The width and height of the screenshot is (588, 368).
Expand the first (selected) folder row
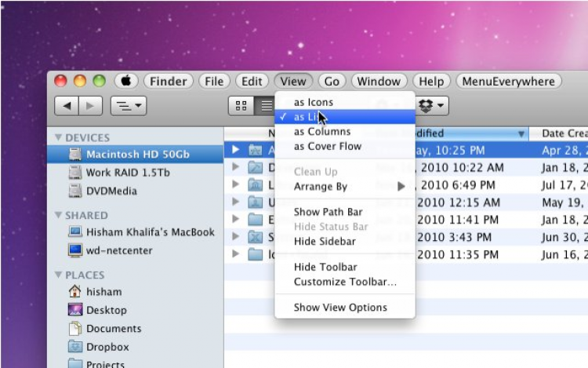235,150
